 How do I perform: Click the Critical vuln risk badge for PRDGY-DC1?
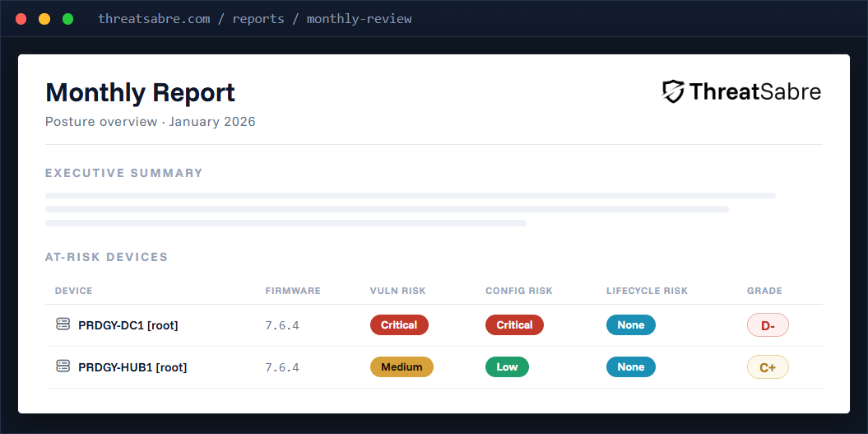(x=399, y=324)
